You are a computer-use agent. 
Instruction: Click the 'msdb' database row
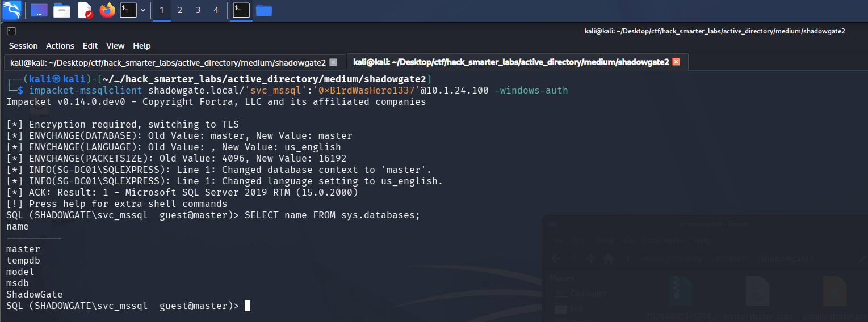pos(18,283)
